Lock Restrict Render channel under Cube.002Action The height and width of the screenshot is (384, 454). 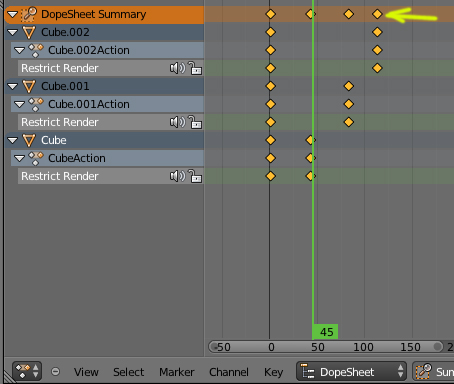195,68
